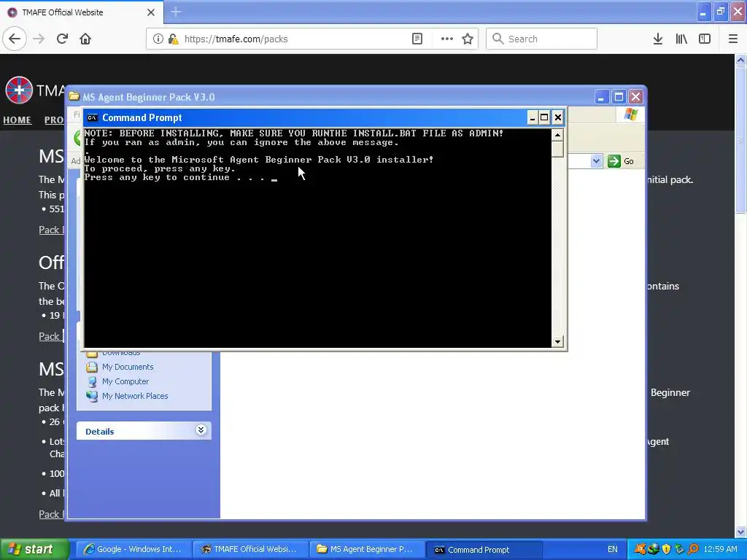
Task: Maximize the MS Agent Beginner Pack window
Action: [x=619, y=97]
